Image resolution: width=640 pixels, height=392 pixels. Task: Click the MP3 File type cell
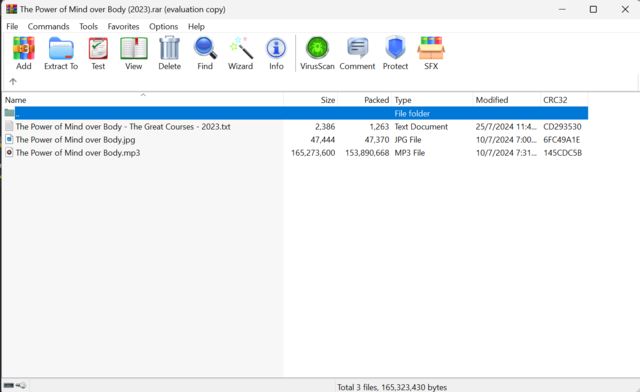pos(409,153)
